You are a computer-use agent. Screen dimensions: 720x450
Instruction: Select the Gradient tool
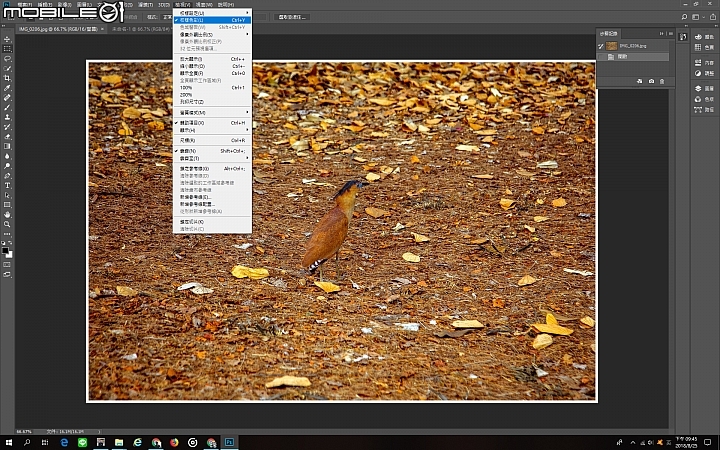7,146
